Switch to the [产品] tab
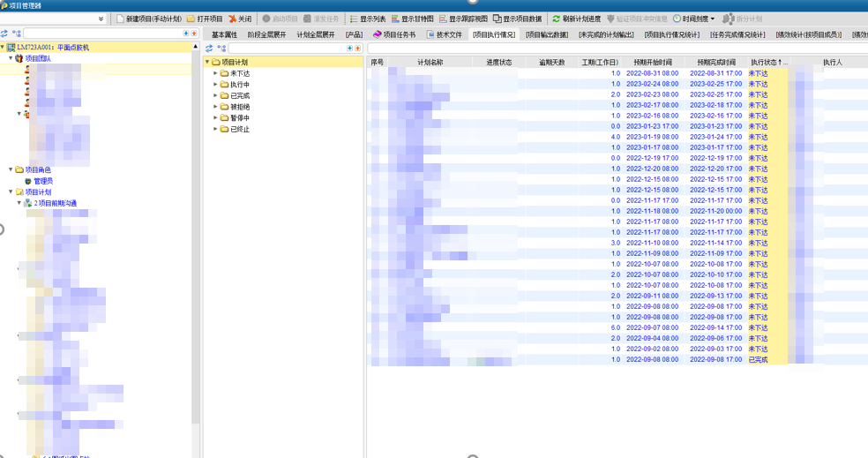 click(x=355, y=34)
